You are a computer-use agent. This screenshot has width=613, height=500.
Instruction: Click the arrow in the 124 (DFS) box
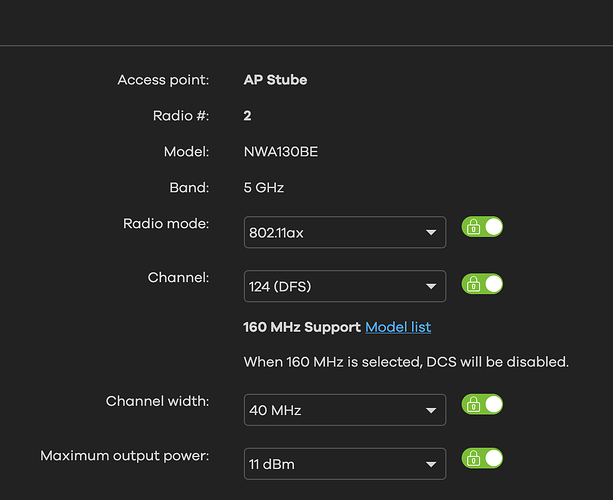pos(431,287)
